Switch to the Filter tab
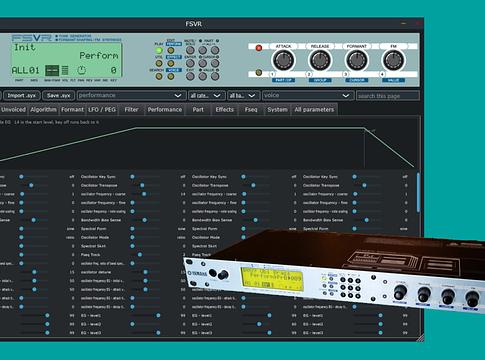485x360 pixels. tap(131, 110)
